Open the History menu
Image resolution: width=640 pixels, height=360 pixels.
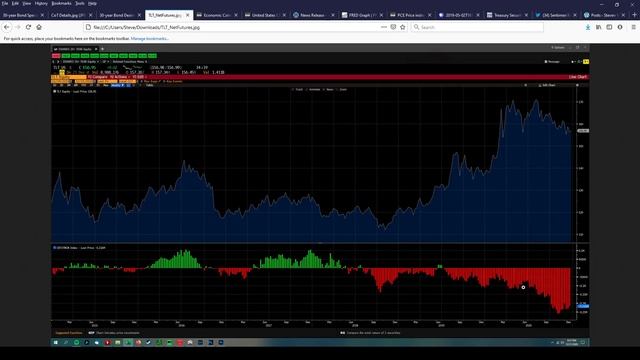pyautogui.click(x=41, y=3)
